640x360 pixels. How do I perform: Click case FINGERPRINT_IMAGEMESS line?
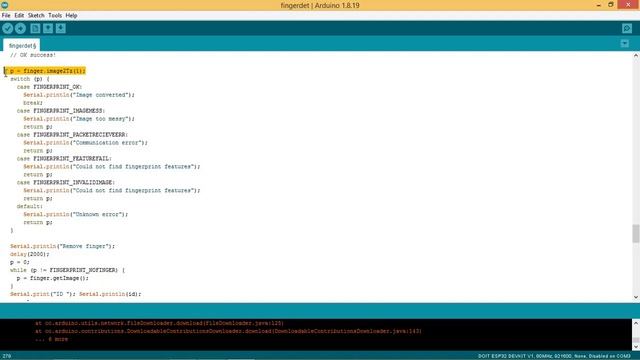click(x=61, y=111)
